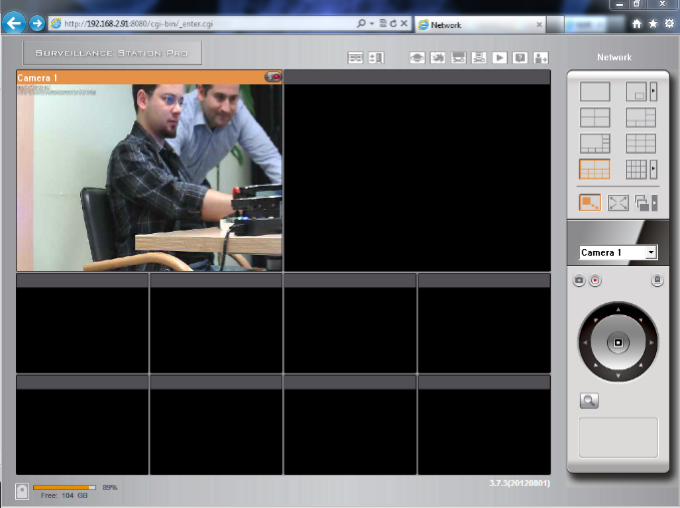Open the playback toolbar icon
680x508 pixels.
pyautogui.click(x=499, y=58)
